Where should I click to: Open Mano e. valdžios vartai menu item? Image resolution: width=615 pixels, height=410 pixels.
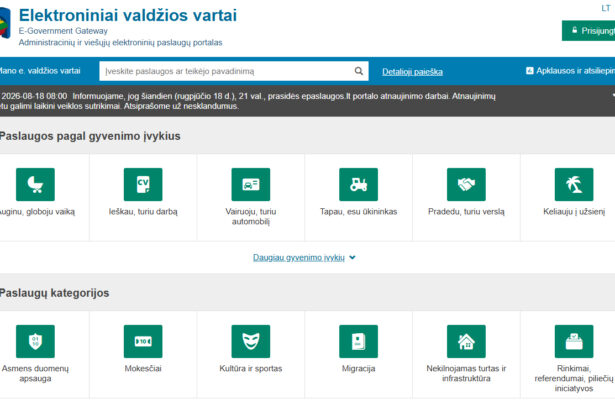(40, 71)
